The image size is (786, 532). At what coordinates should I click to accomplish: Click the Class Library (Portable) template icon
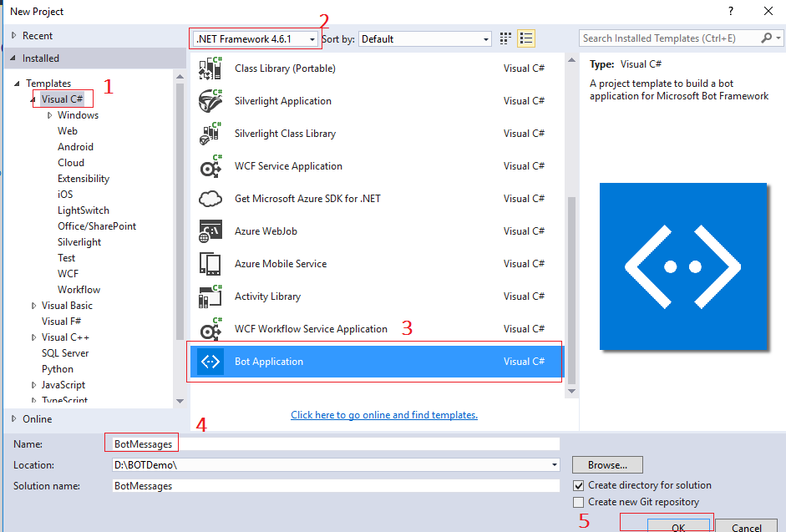[210, 68]
